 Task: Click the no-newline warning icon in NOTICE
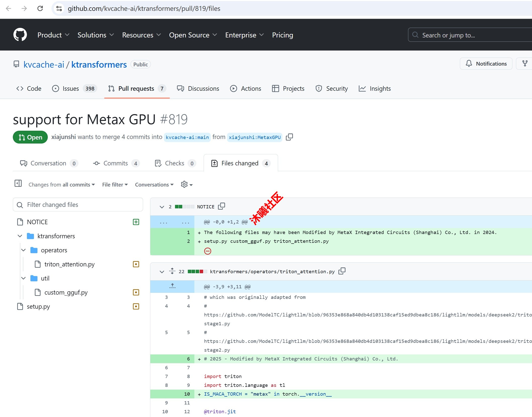coord(208,251)
